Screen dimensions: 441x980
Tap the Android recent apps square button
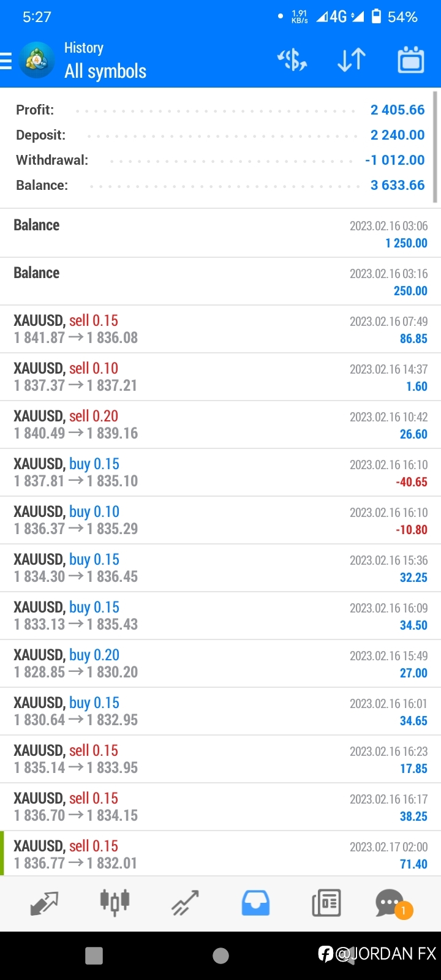[x=94, y=956]
